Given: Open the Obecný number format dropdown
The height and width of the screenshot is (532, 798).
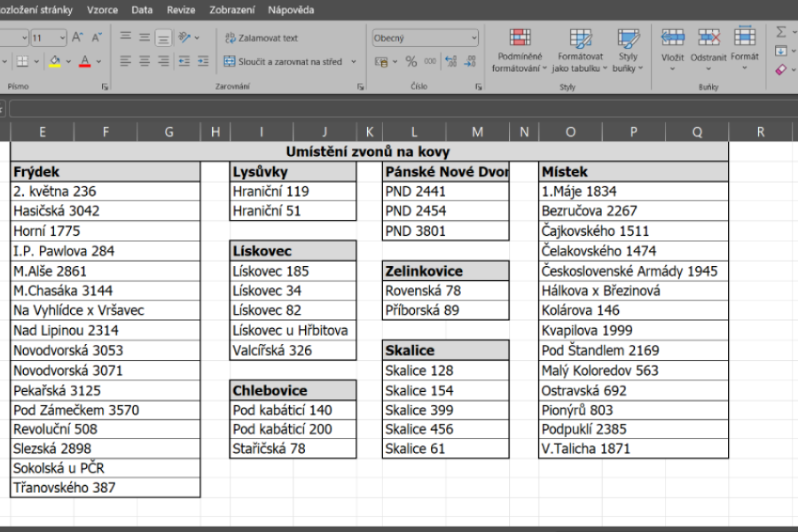Looking at the screenshot, I should point(425,38).
